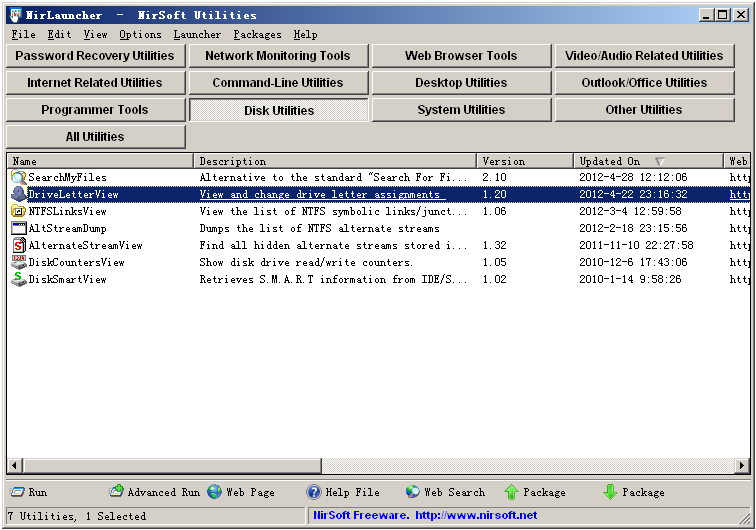Click the AlternateStreamView icon
756x530 pixels.
(19, 245)
